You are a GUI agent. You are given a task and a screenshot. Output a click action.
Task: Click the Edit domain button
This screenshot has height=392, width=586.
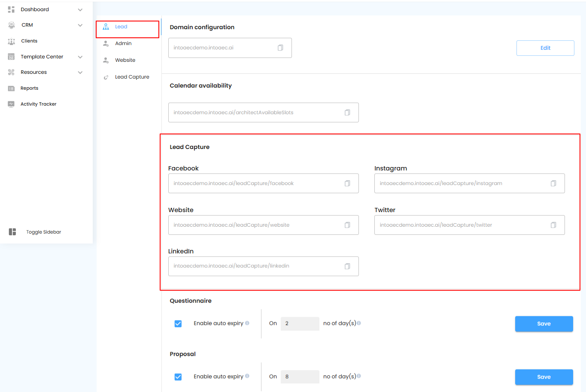tap(545, 48)
